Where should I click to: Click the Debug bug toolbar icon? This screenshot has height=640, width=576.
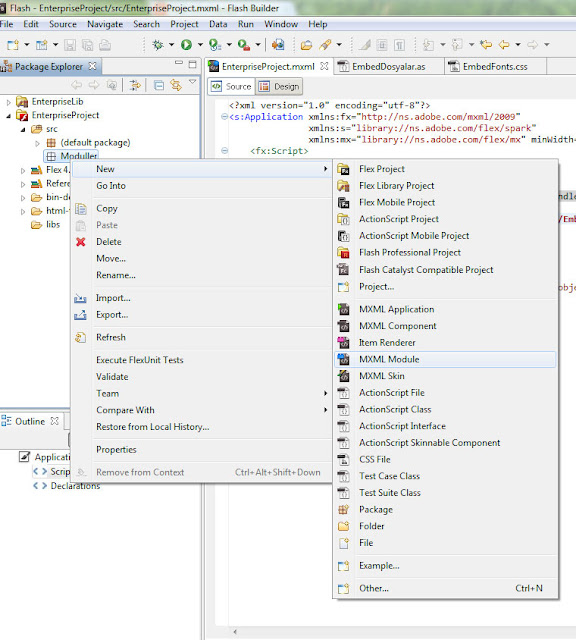click(158, 44)
